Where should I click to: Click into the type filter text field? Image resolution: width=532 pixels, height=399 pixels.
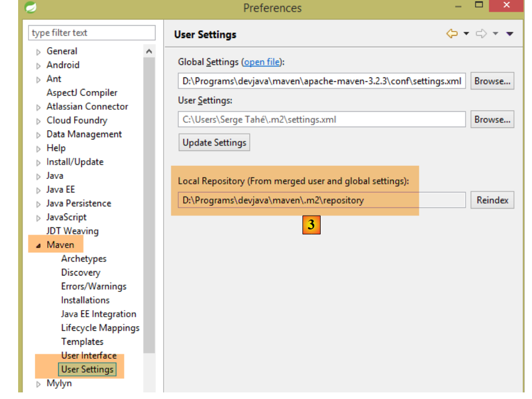click(x=91, y=33)
